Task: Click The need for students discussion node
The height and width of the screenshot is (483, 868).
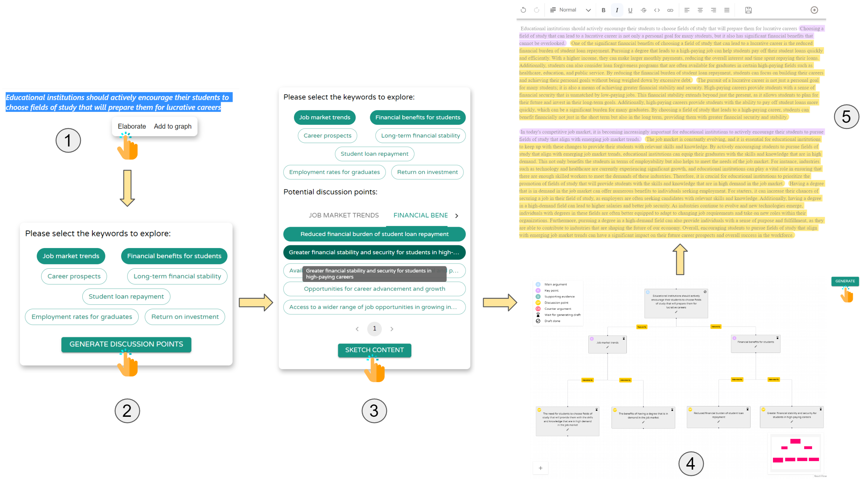Action: (567, 421)
